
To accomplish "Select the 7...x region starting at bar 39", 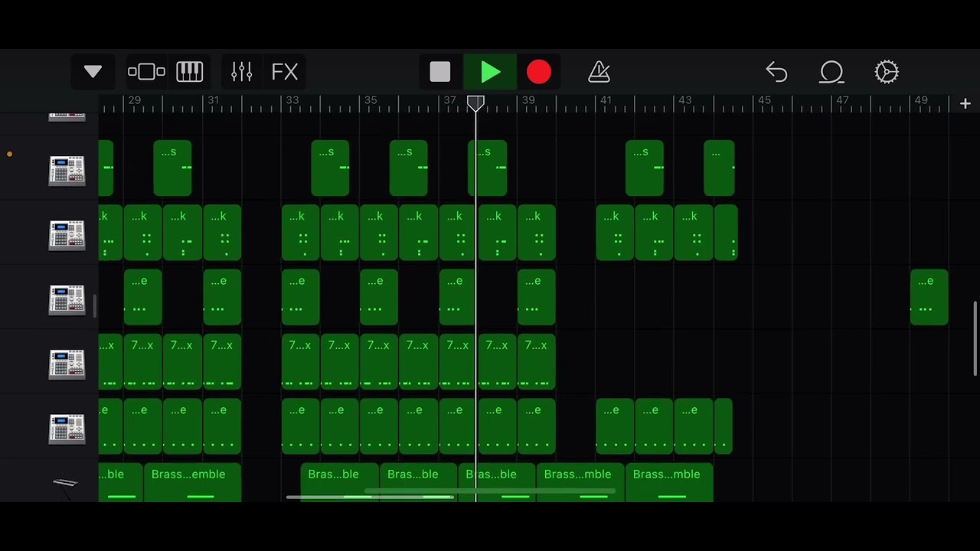I will (x=536, y=362).
